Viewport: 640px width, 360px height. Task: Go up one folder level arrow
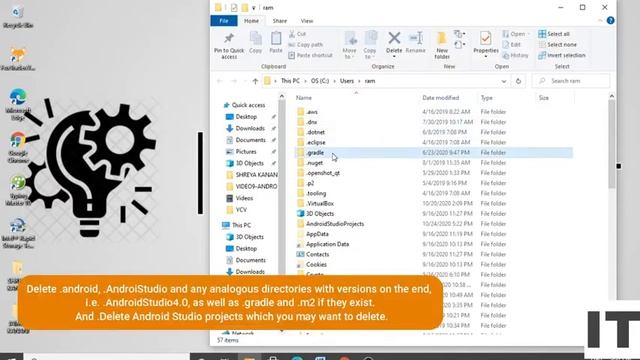[x=255, y=81]
